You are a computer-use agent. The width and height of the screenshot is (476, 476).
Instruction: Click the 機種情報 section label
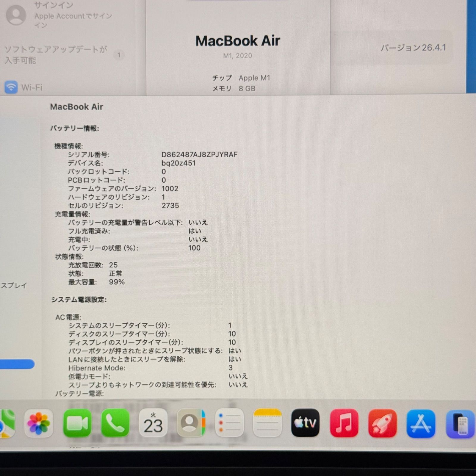pos(69,146)
